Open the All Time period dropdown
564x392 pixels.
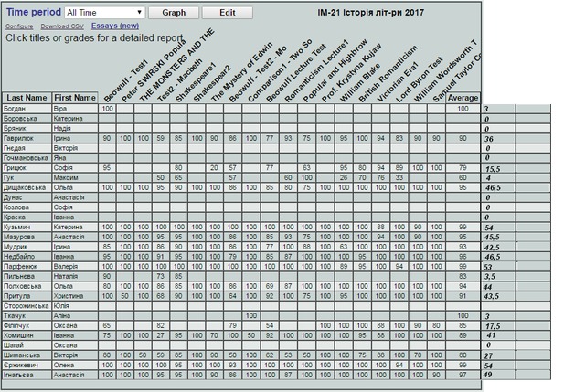coord(105,13)
